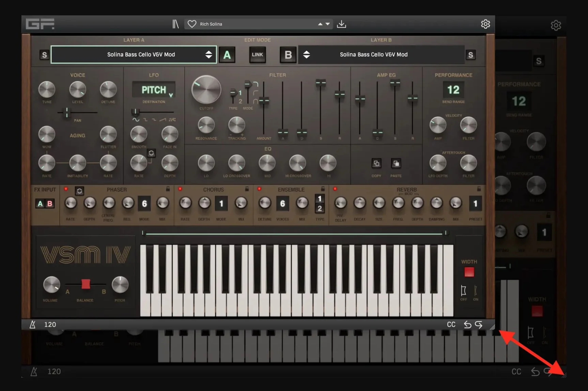Select the ramp LFO waveform icon

click(x=163, y=119)
